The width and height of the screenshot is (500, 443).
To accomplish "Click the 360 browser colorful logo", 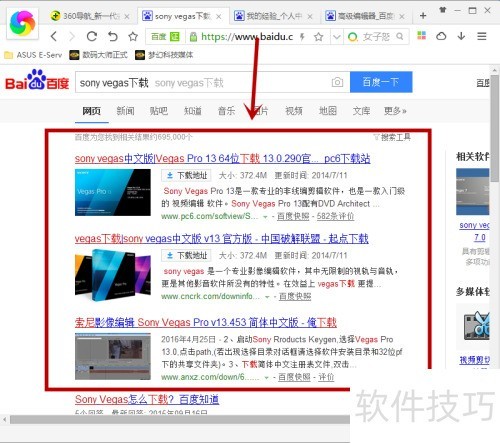I will point(22,23).
